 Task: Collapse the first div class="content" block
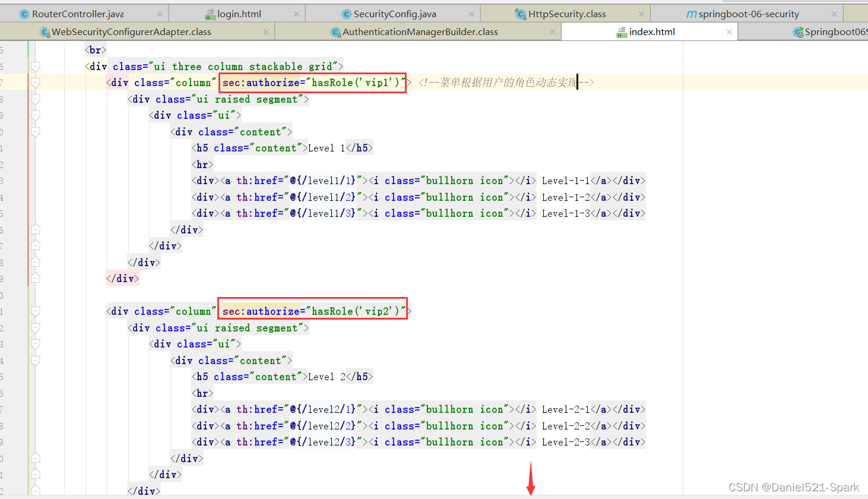[35, 132]
